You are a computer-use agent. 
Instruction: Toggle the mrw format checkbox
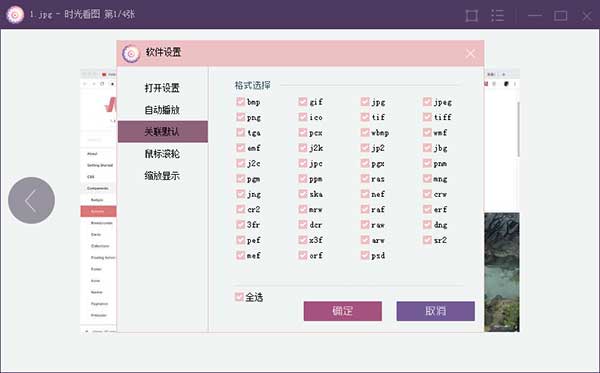click(303, 209)
